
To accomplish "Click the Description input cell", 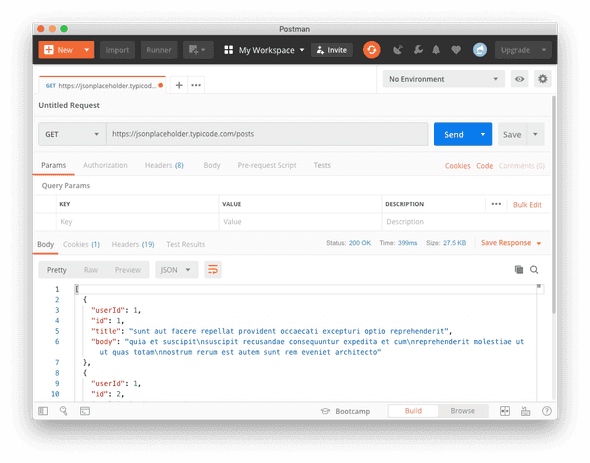I will (466, 222).
